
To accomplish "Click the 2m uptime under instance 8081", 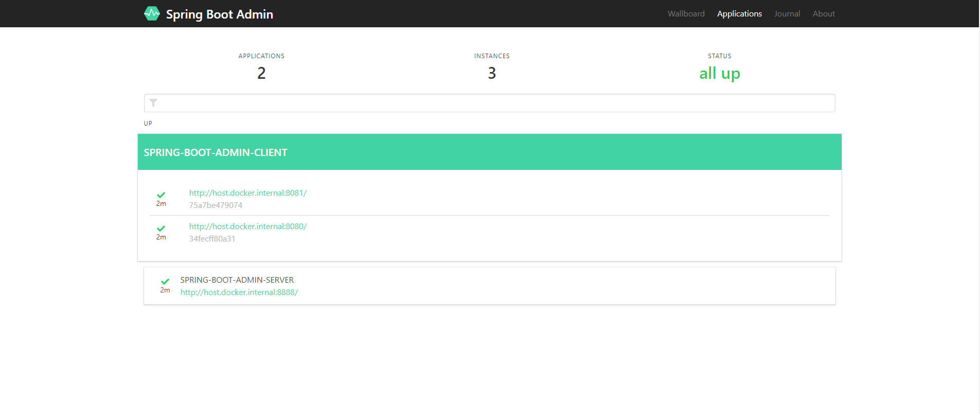I will click(161, 204).
